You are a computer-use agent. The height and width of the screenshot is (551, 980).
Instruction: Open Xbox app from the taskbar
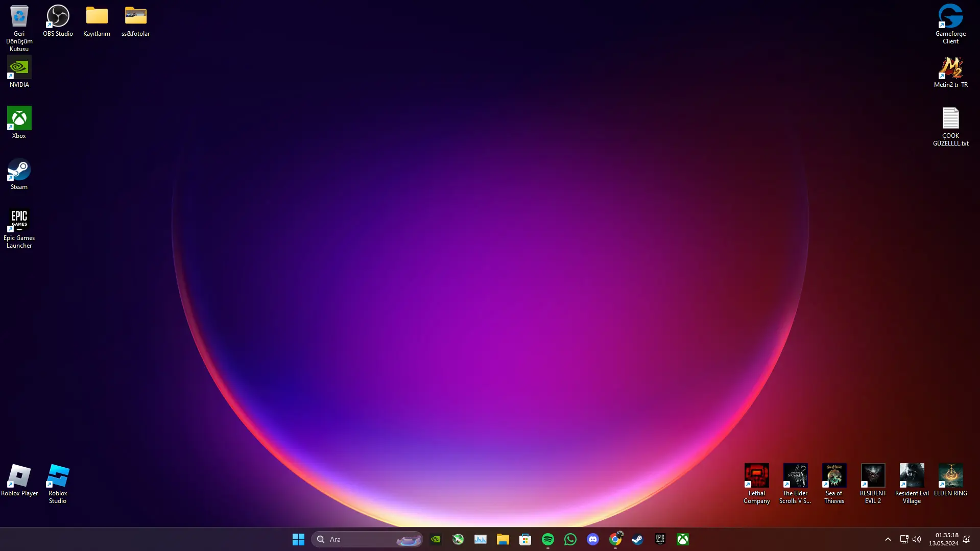[682, 539]
